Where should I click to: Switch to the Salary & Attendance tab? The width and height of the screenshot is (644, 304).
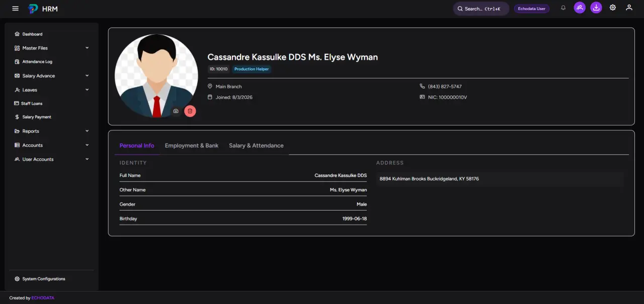256,146
